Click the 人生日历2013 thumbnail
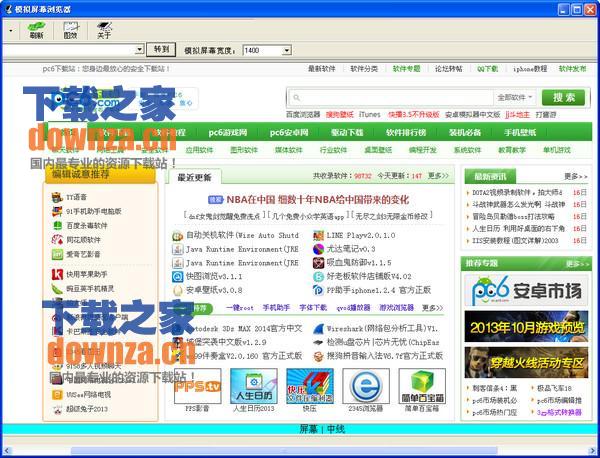Image resolution: width=600 pixels, height=458 pixels. click(x=254, y=386)
